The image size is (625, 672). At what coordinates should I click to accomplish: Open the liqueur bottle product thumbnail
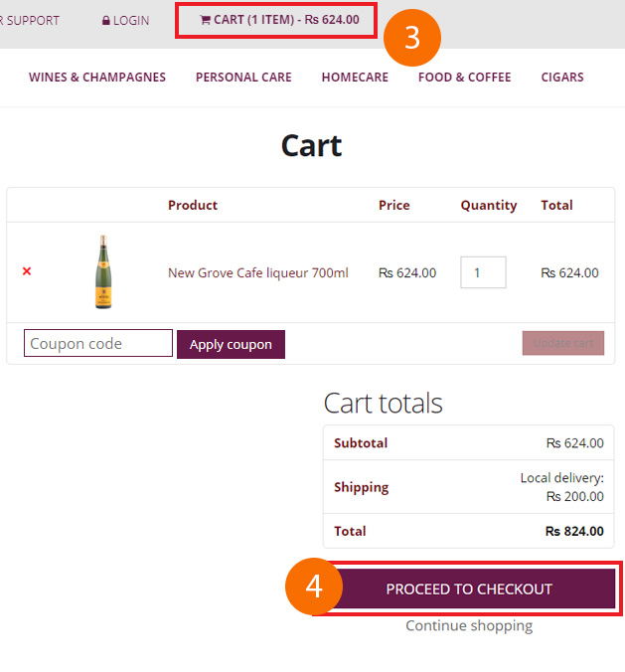point(103,271)
